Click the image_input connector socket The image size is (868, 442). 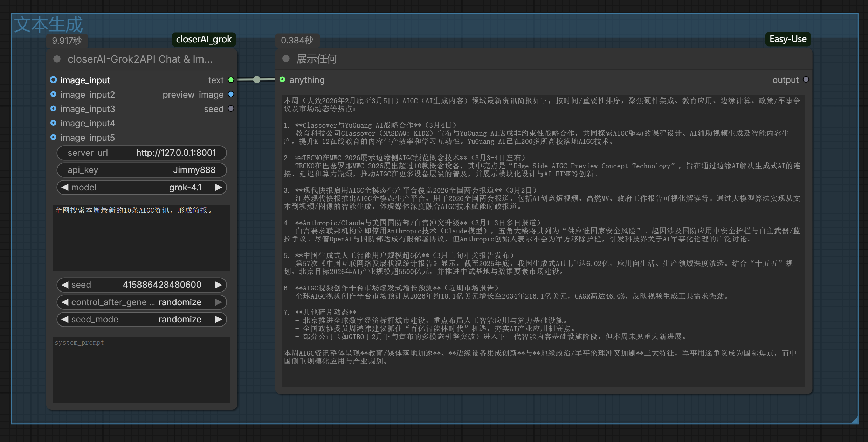tap(53, 80)
